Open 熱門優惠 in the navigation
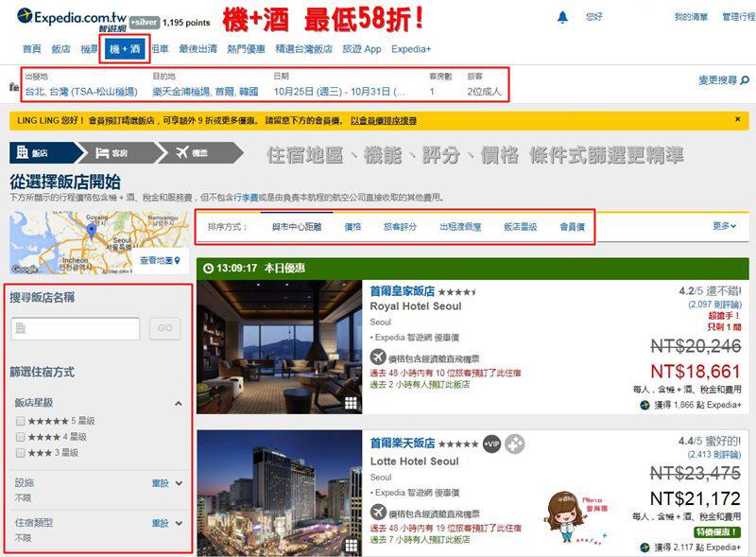756x557 pixels. tap(247, 49)
